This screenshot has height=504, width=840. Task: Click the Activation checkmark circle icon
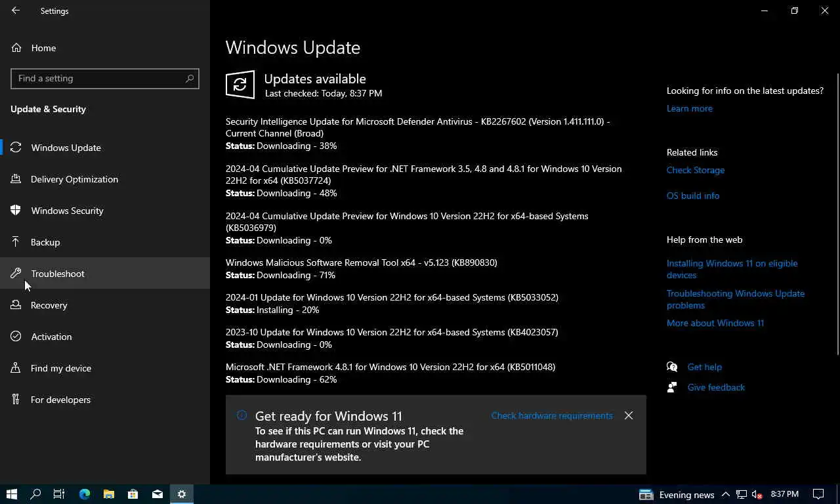pos(16,337)
